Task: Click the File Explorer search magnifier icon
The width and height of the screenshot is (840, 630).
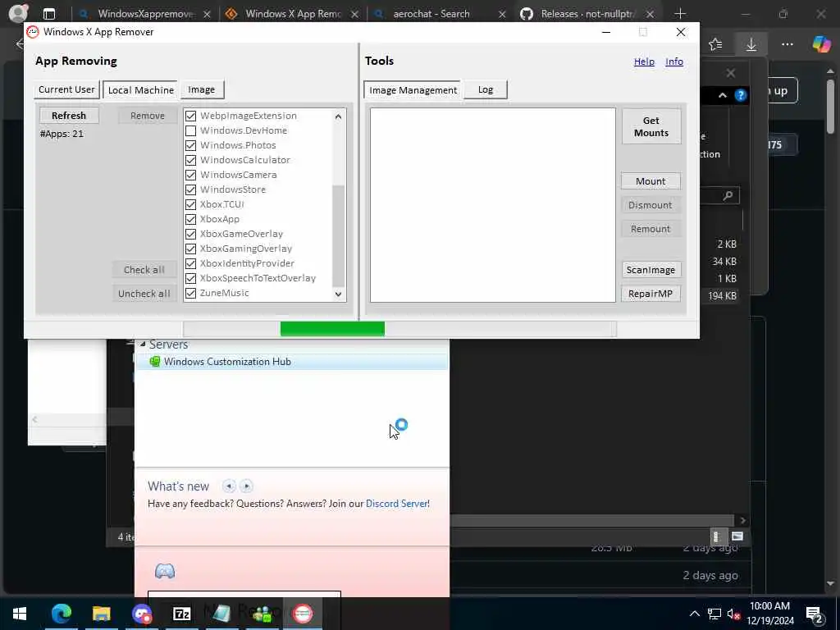Action: (x=728, y=196)
